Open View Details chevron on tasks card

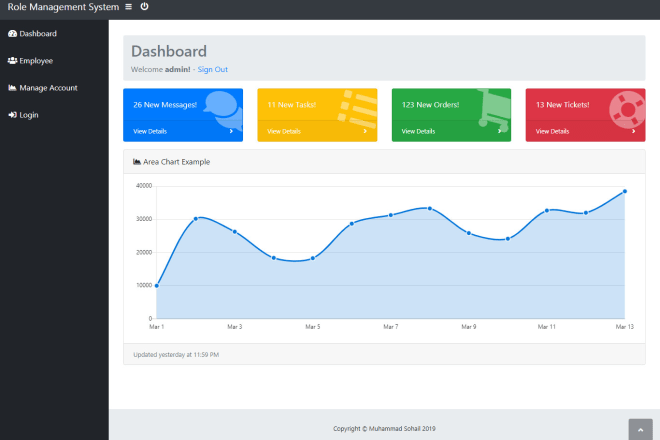pyautogui.click(x=365, y=131)
